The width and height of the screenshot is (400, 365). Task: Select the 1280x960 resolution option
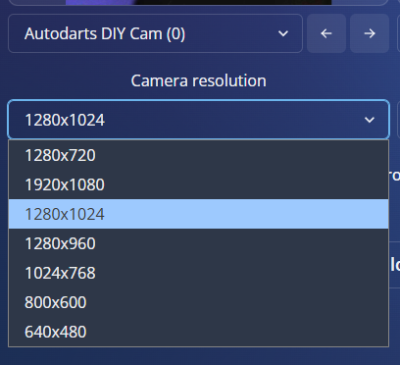point(198,243)
